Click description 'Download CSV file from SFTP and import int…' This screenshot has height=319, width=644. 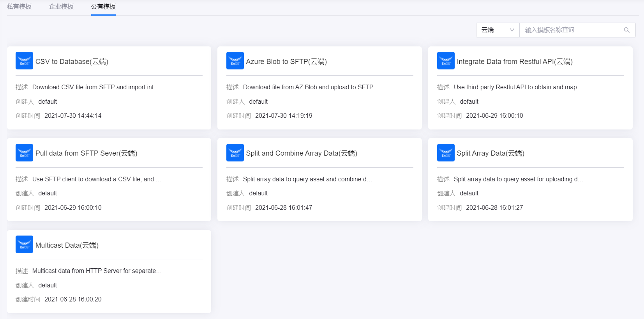[96, 87]
